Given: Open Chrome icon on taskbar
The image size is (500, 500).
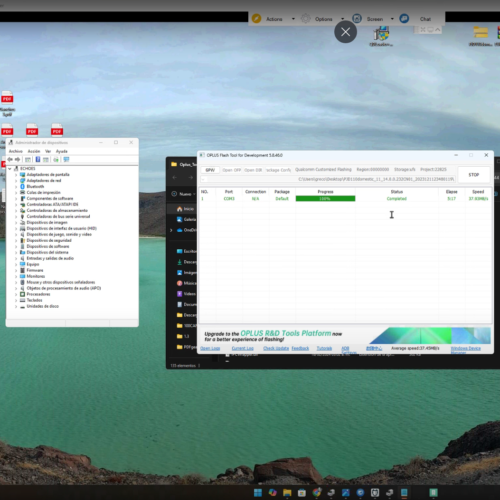Looking at the screenshot, I should (317, 493).
